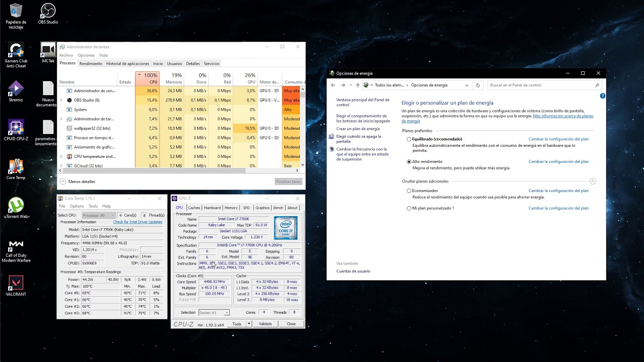Click the search magnifier in Panel de control
The width and height of the screenshot is (644, 362).
click(597, 85)
